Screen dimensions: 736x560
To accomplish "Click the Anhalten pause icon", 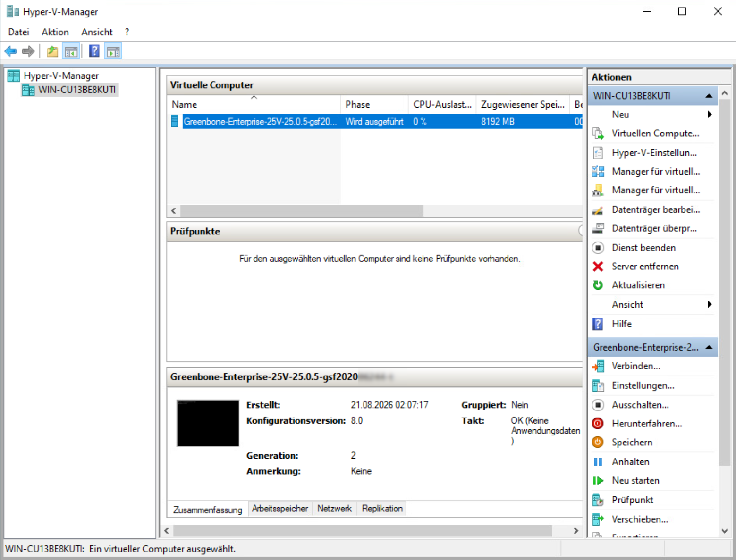I will tap(598, 462).
